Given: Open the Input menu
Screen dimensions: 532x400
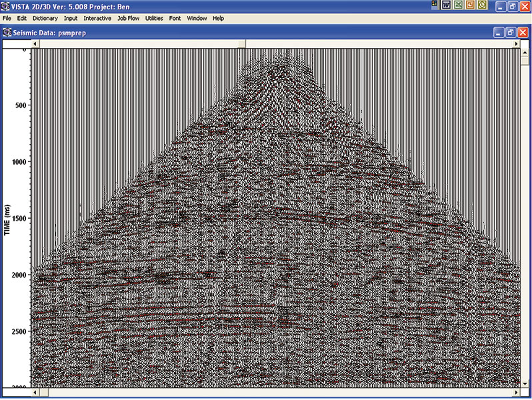Looking at the screenshot, I should tap(71, 18).
